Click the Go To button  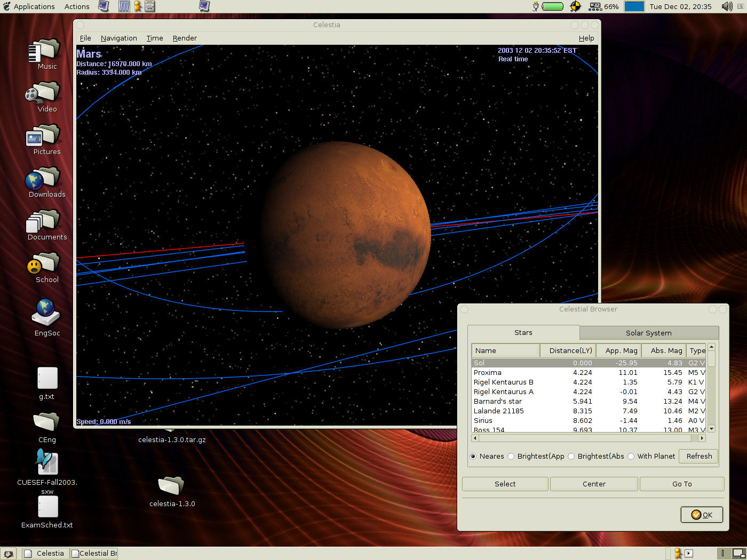(682, 484)
